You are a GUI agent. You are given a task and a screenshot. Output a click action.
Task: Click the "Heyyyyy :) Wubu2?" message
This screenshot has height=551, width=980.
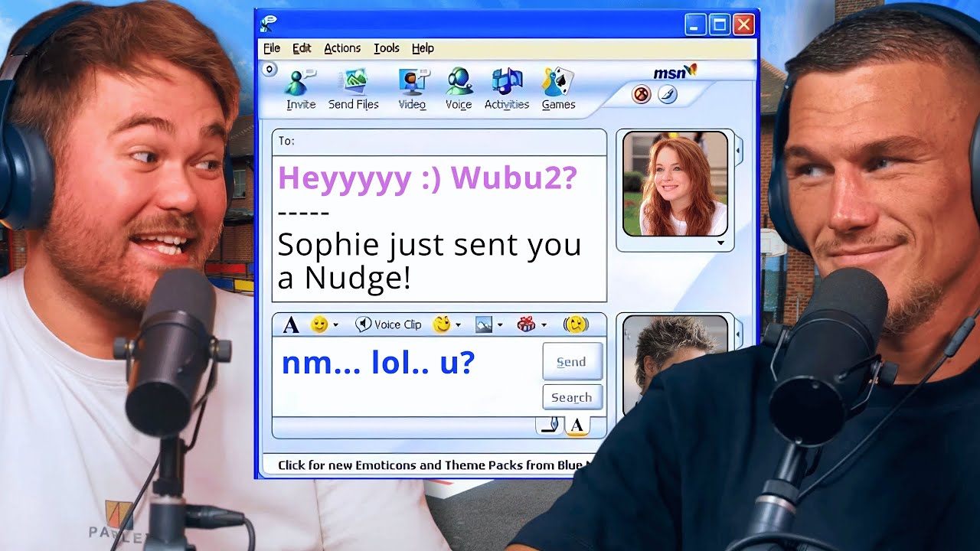[427, 178]
